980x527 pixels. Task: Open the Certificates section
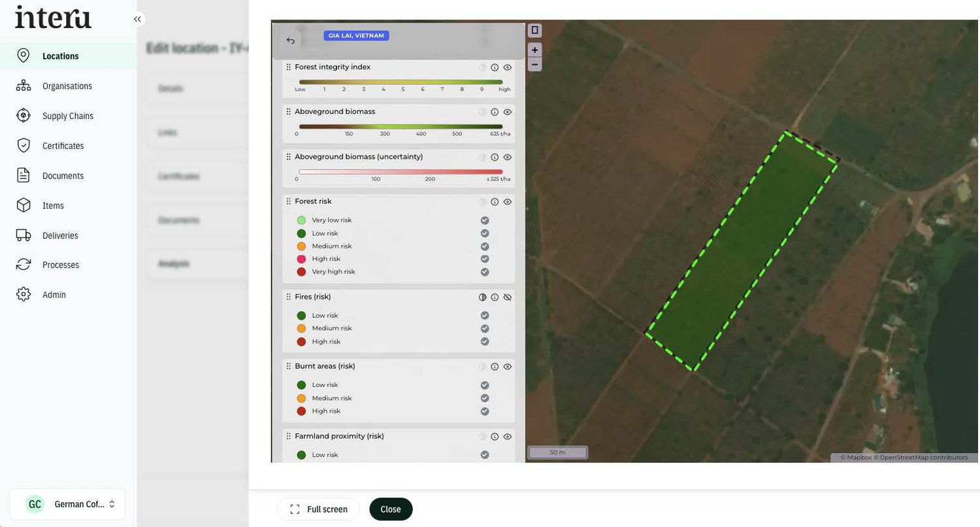(68, 146)
